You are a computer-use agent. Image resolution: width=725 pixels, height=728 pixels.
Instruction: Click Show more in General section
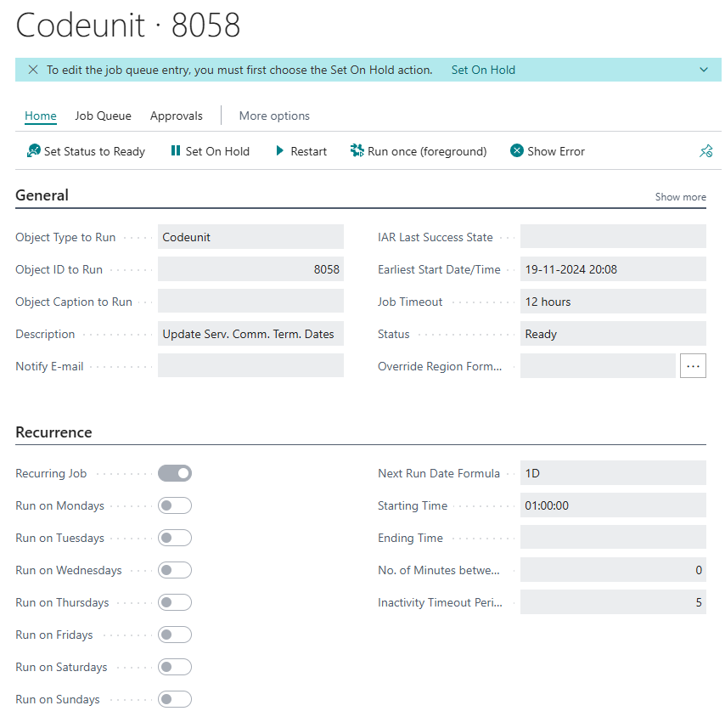pos(680,197)
